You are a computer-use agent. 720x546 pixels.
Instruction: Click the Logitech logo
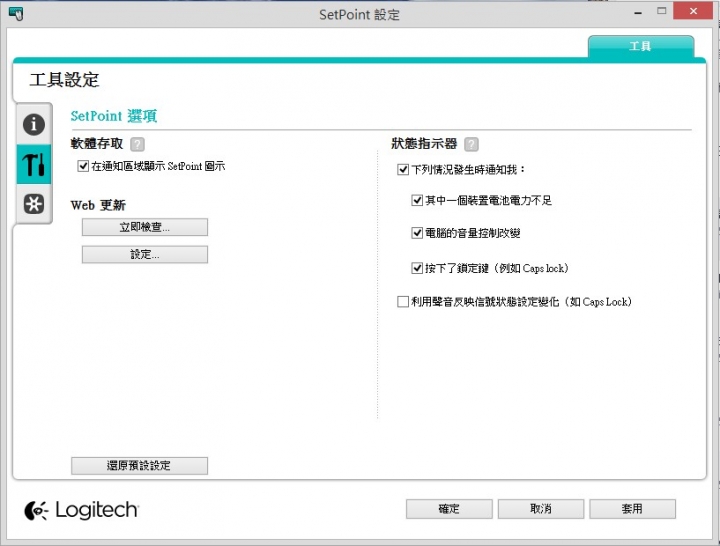[x=81, y=510]
